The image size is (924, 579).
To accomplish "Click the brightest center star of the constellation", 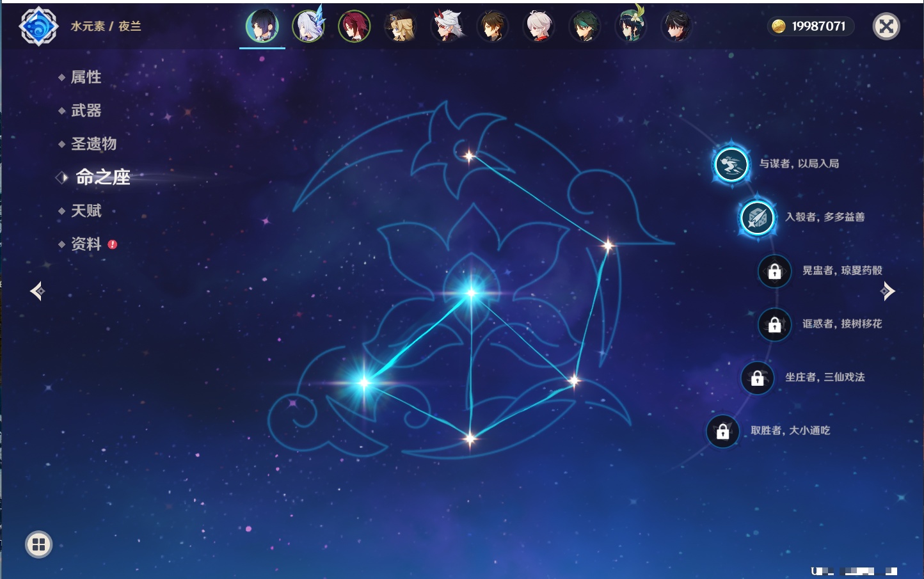I will (x=472, y=293).
